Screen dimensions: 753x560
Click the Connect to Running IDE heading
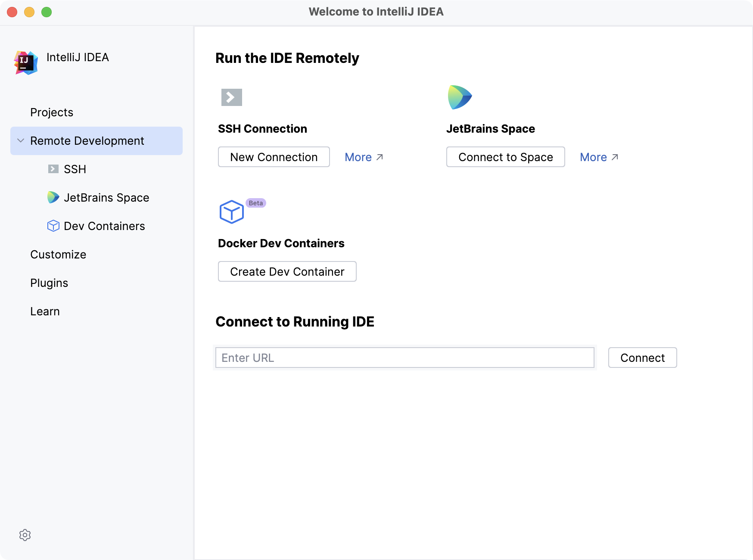coord(295,322)
